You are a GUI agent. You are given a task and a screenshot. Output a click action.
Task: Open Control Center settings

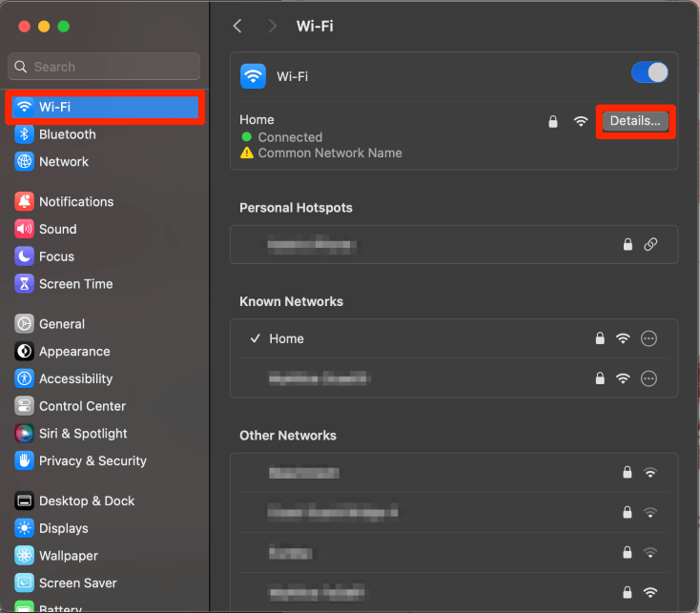(x=82, y=406)
